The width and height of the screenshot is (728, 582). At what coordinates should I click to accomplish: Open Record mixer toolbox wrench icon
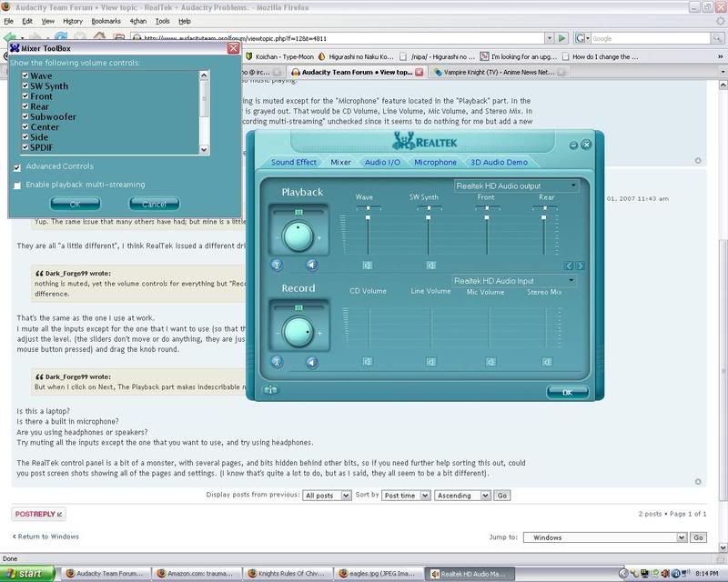(x=277, y=361)
